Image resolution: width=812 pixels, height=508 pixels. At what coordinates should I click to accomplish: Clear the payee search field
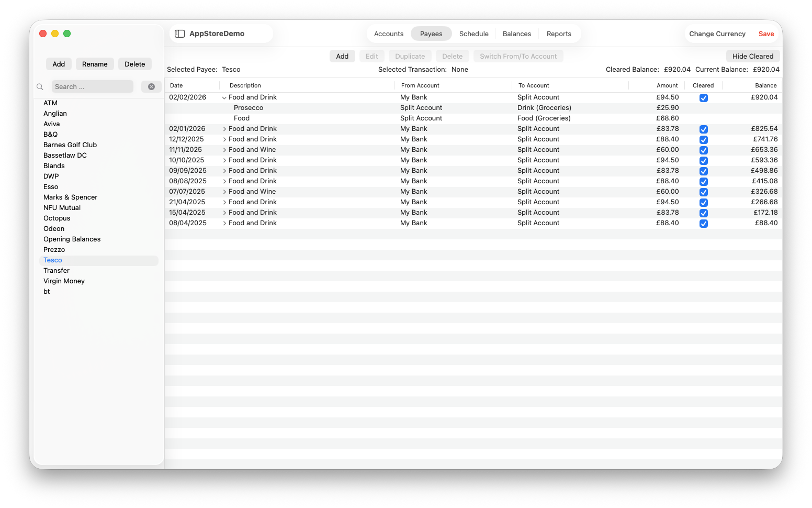click(x=151, y=87)
